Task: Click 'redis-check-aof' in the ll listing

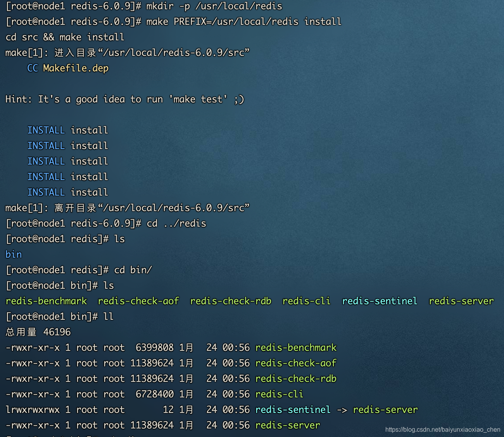Action: [x=296, y=363]
